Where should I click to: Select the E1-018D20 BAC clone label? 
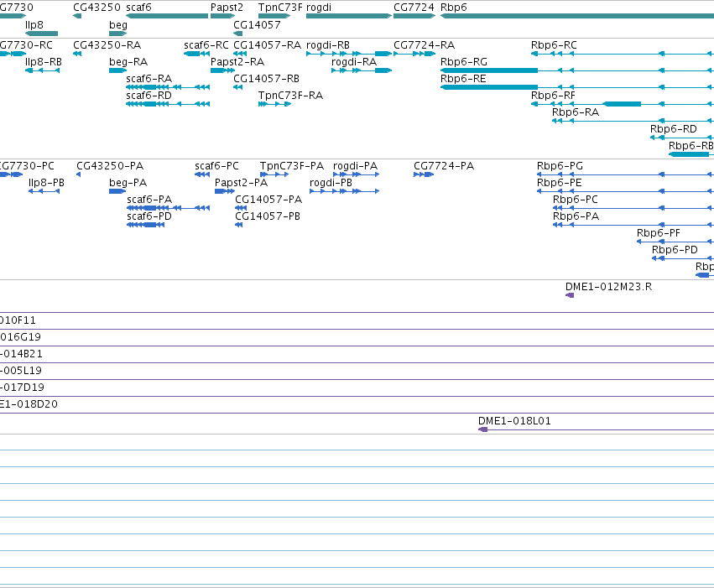29,405
